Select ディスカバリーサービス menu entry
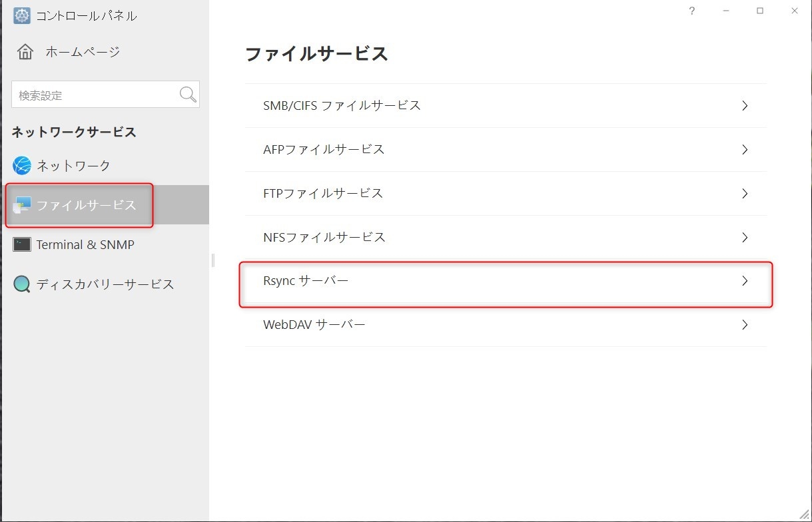Screen dimensions: 812x522 coord(105,284)
